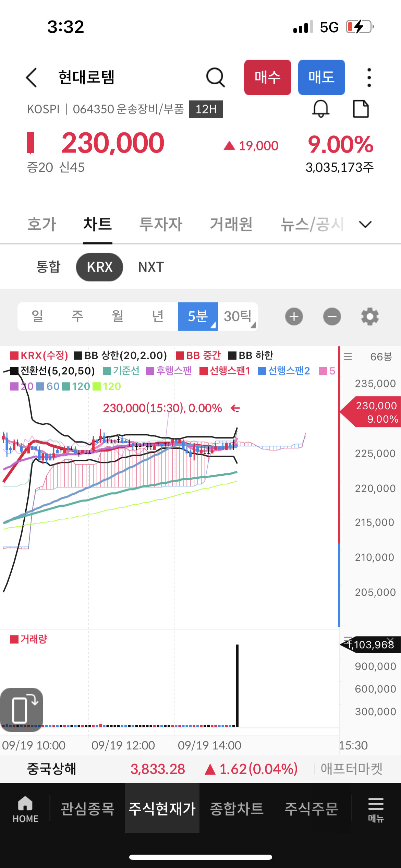Select the 차트 tab

click(98, 224)
